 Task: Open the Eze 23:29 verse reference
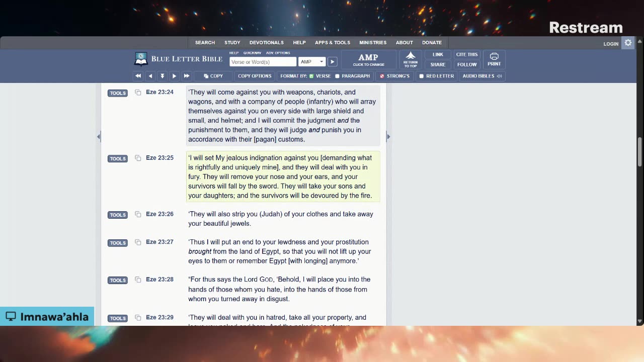tap(159, 317)
